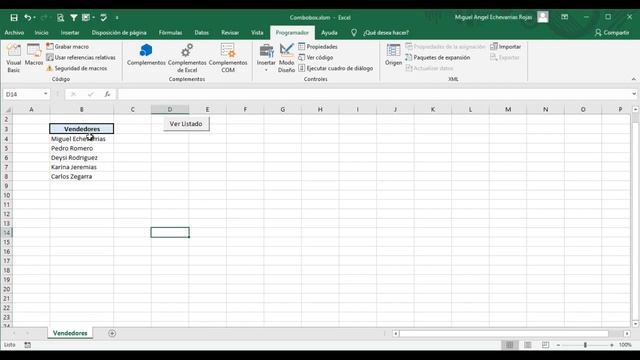Click the insert function fx icon
Viewport: 640px width, 360px height.
107,94
